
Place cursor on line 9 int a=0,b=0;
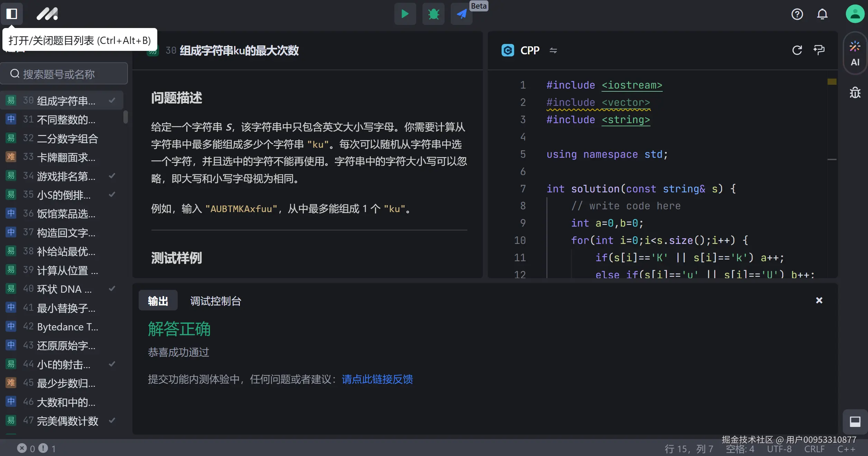pos(607,223)
